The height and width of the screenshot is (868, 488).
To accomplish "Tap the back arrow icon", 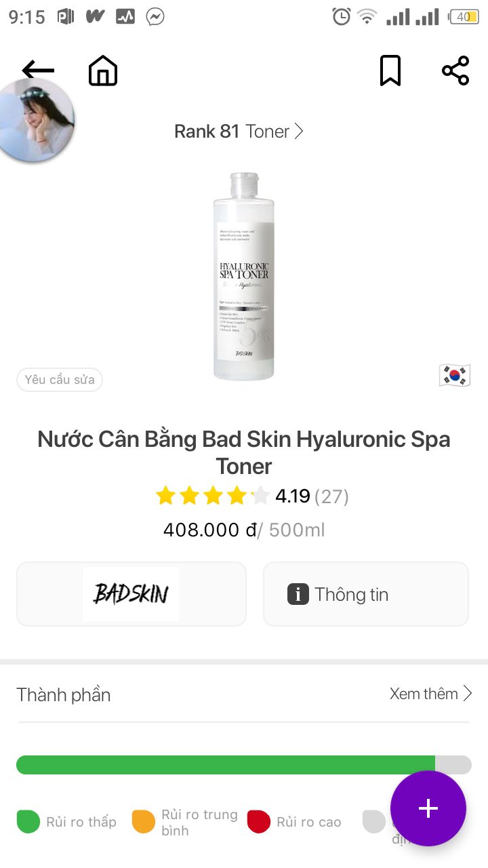I will [x=38, y=70].
